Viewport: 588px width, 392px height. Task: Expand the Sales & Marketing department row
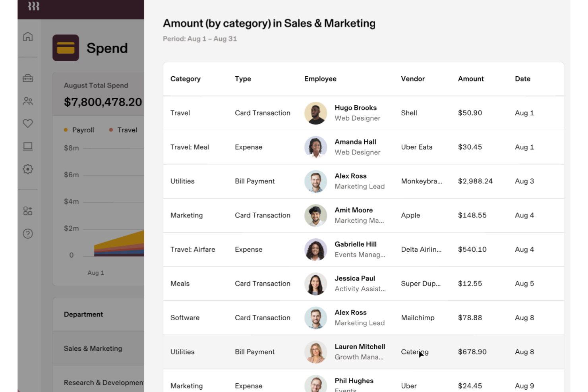click(93, 348)
